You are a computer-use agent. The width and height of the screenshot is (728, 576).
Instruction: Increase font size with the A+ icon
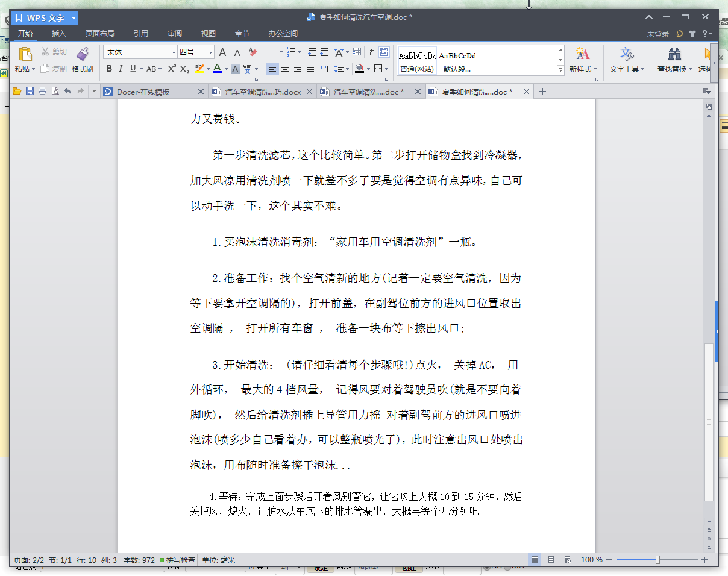pyautogui.click(x=223, y=52)
